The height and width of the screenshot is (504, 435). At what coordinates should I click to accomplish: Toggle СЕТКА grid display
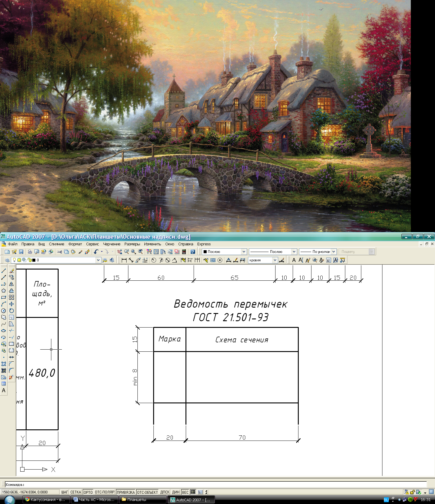76,492
